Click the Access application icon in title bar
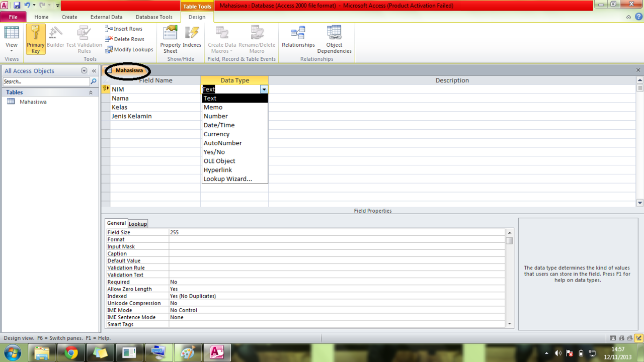This screenshot has width=644, height=362. [5, 5]
